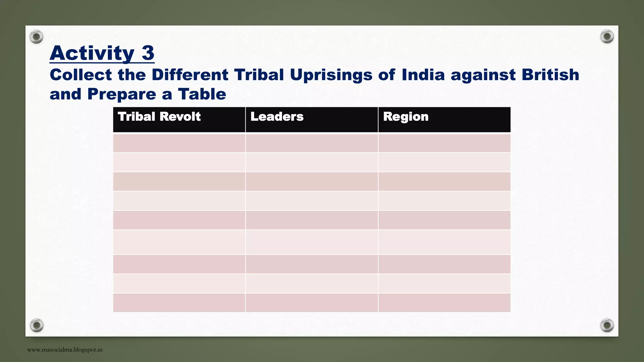Click third row cell under Region

tap(444, 182)
